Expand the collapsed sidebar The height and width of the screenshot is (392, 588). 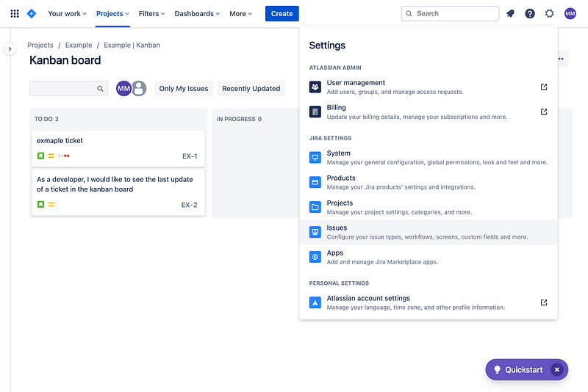coord(10,49)
